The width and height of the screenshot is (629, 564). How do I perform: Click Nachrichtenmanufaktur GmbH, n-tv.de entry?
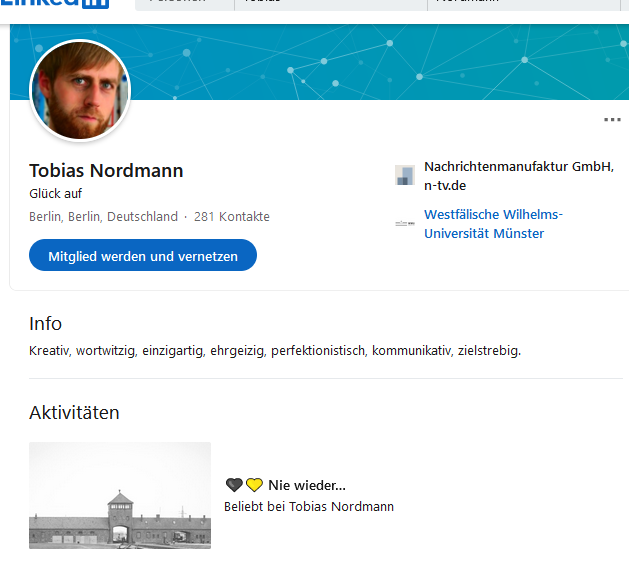pyautogui.click(x=519, y=176)
